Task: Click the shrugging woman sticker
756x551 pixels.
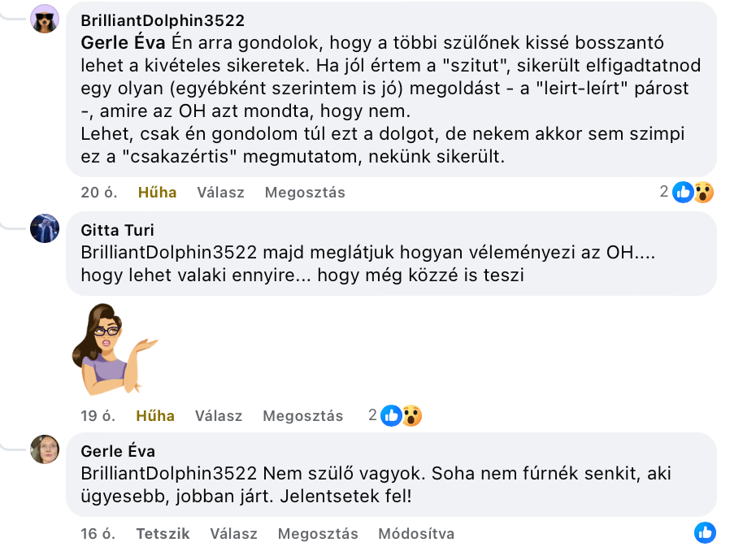Action: 115,349
